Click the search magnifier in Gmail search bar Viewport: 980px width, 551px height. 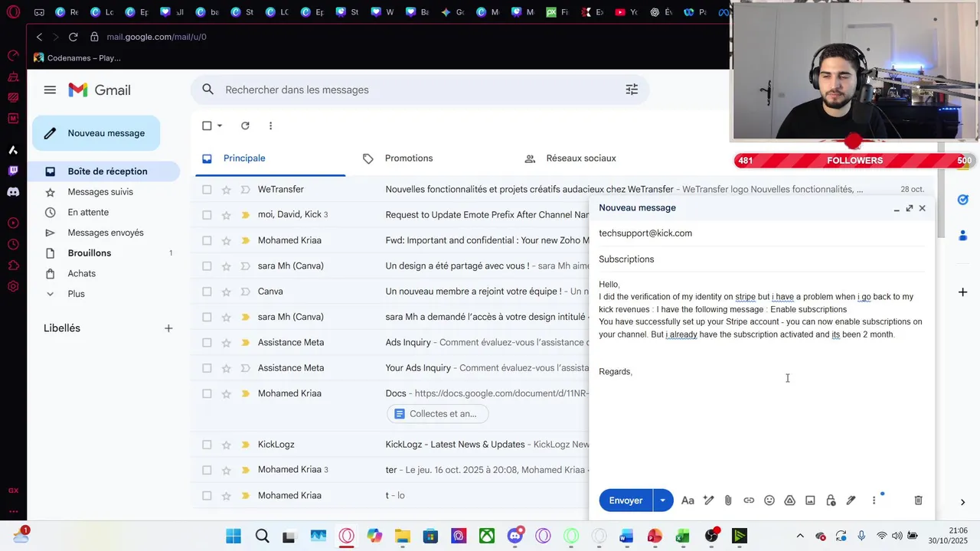tap(207, 90)
